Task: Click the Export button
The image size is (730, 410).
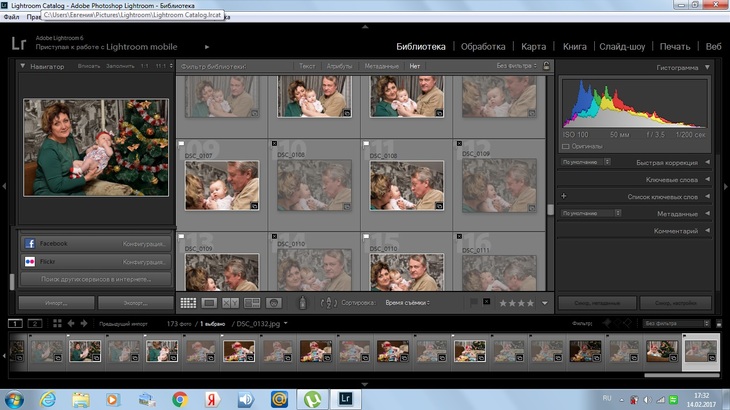Action: pyautogui.click(x=135, y=303)
